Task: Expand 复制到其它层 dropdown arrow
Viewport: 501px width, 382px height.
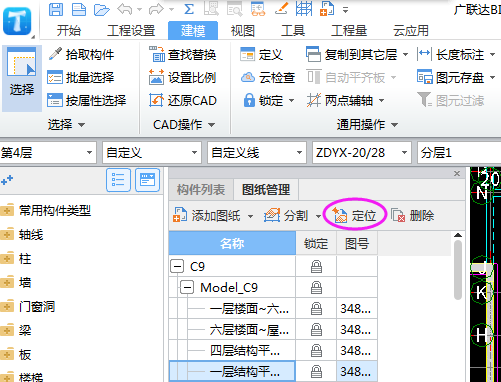Action: coord(405,55)
